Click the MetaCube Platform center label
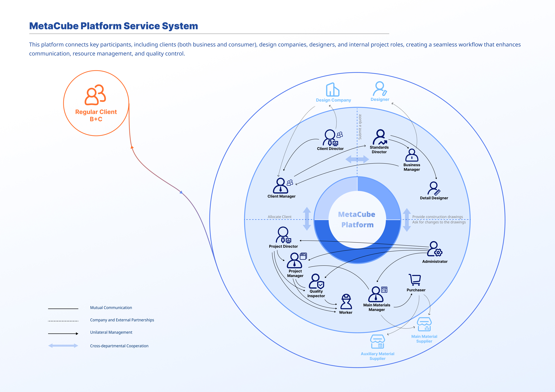 coord(357,220)
